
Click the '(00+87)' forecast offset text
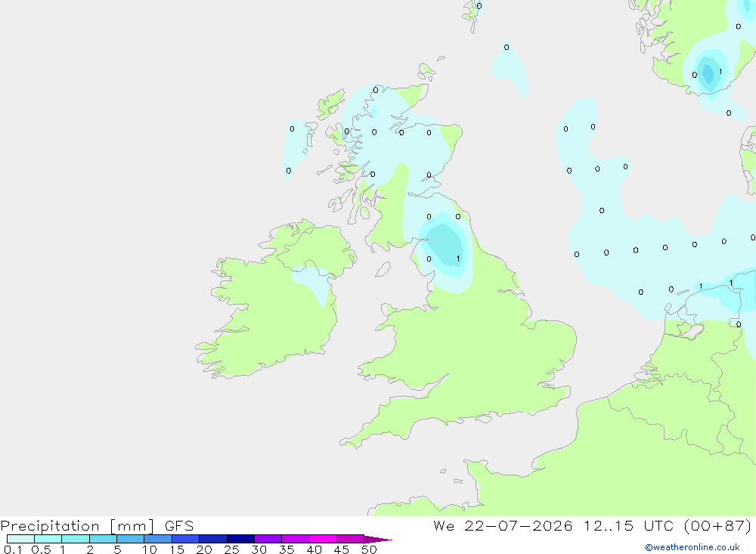coord(718,525)
